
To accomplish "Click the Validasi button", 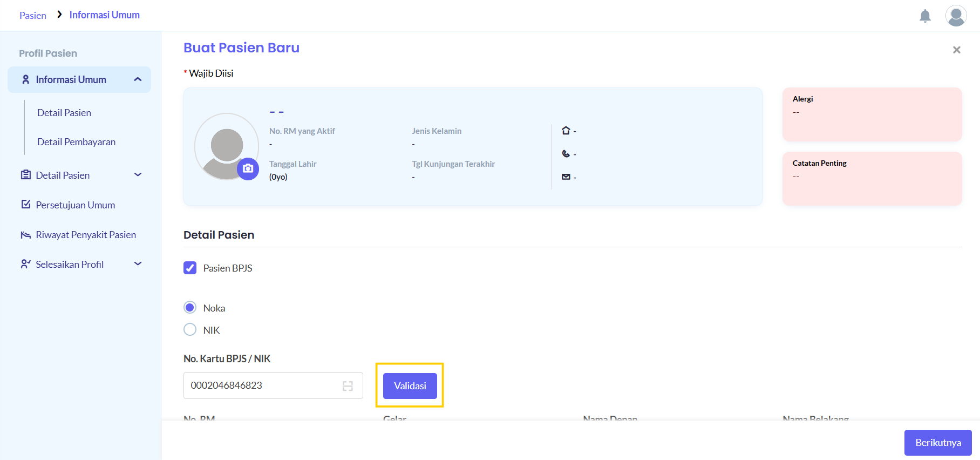I will [410, 386].
